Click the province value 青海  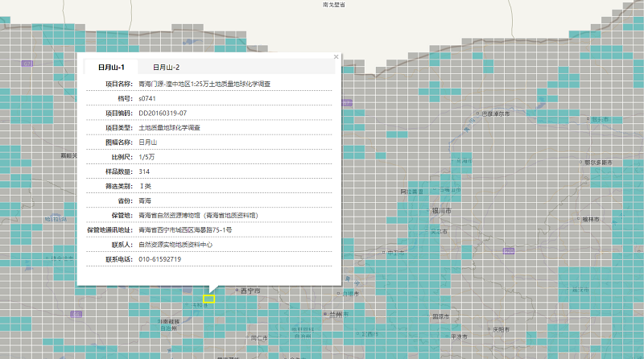tap(145, 201)
